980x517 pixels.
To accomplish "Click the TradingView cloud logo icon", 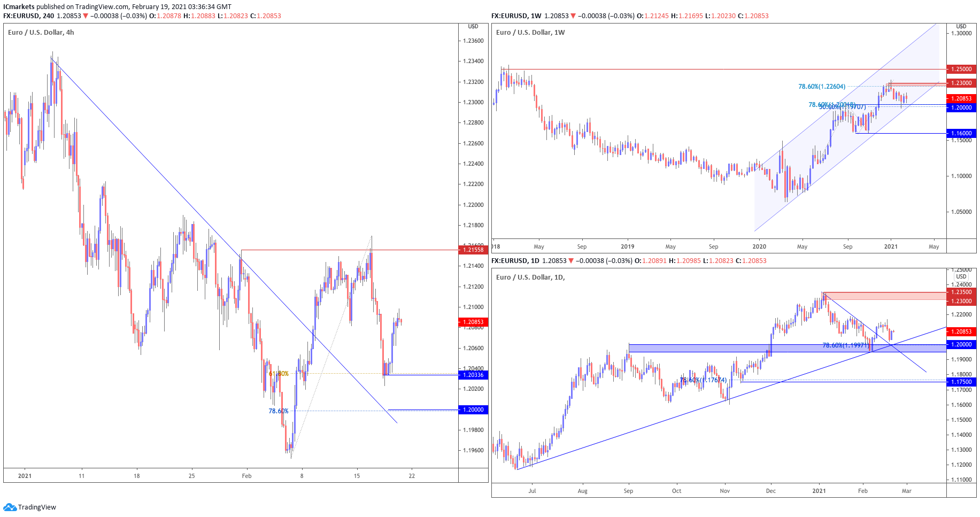I will [x=9, y=507].
